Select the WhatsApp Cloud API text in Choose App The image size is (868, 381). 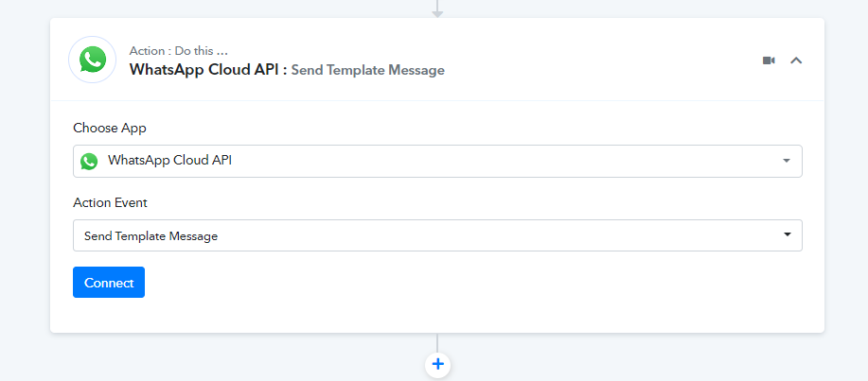(x=170, y=161)
